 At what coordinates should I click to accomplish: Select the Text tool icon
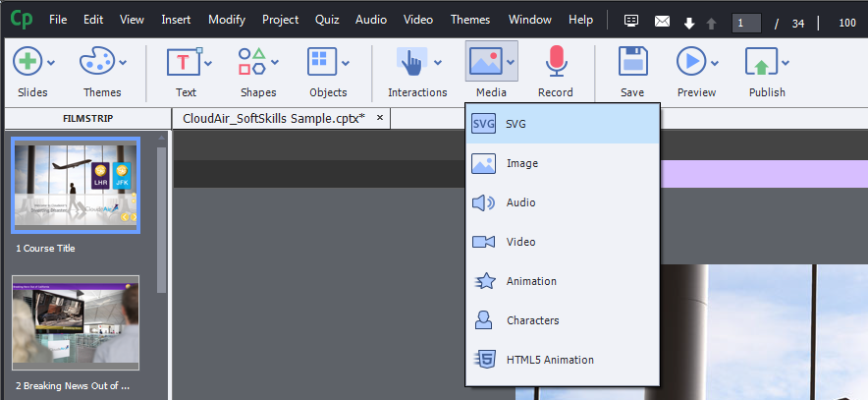(184, 63)
